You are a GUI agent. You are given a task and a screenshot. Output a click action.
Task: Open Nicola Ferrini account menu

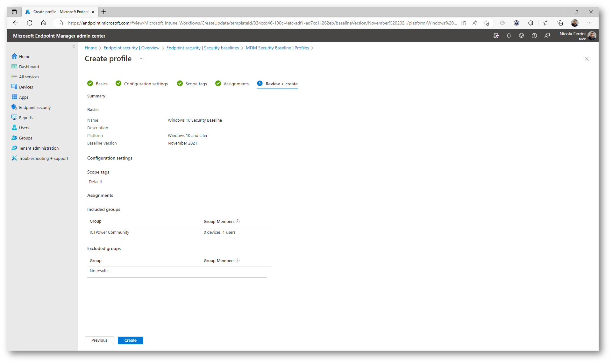click(577, 36)
